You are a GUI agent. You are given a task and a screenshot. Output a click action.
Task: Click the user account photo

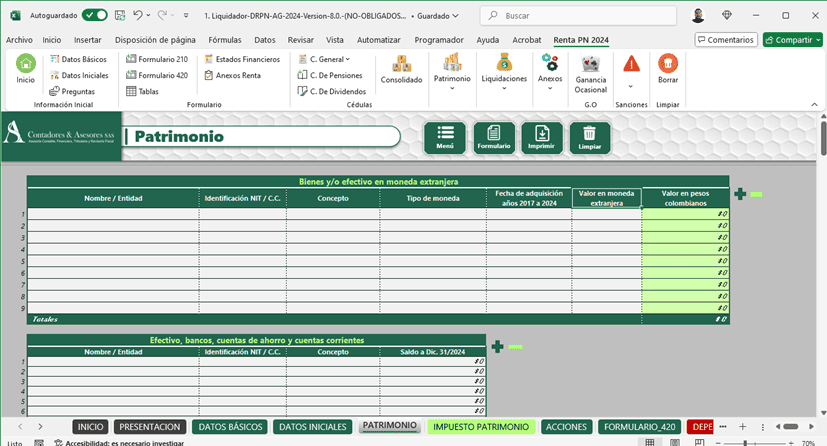(x=698, y=15)
